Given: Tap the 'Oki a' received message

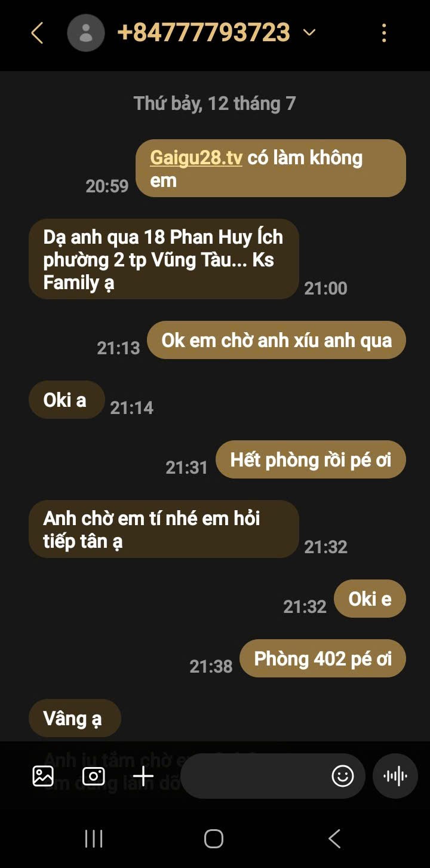Looking at the screenshot, I should (x=67, y=400).
